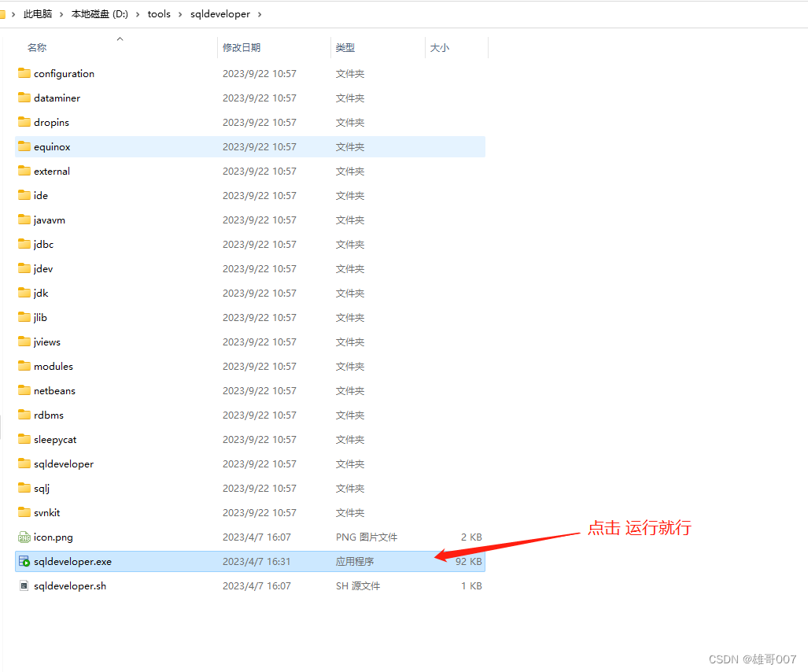Click the svnkit folder icon
Viewport: 808px width, 672px height.
(24, 512)
